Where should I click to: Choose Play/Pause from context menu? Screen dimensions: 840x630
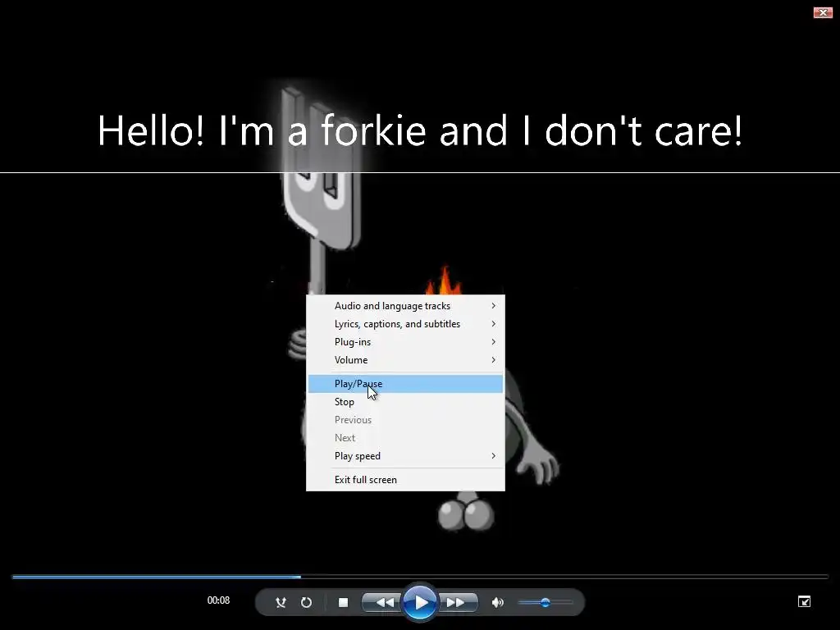point(405,384)
